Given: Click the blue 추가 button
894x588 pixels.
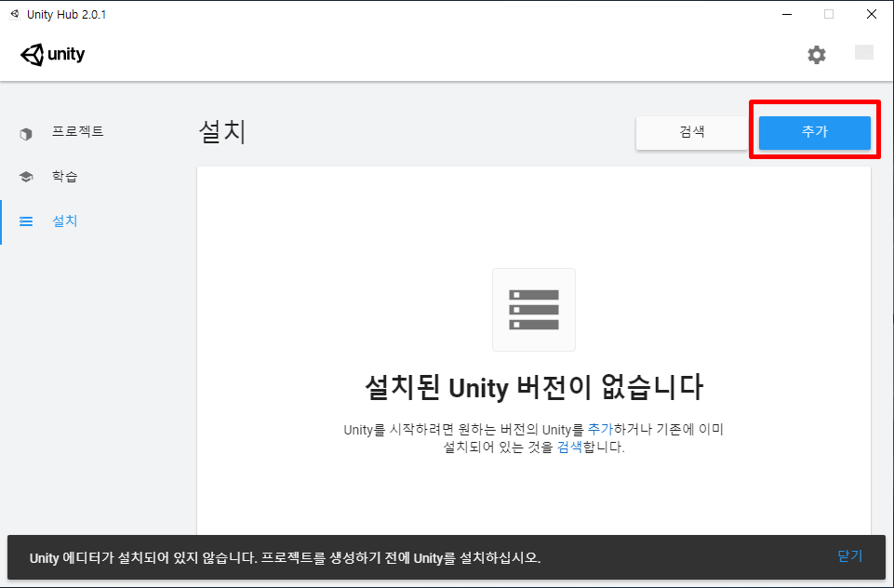Looking at the screenshot, I should [x=814, y=132].
